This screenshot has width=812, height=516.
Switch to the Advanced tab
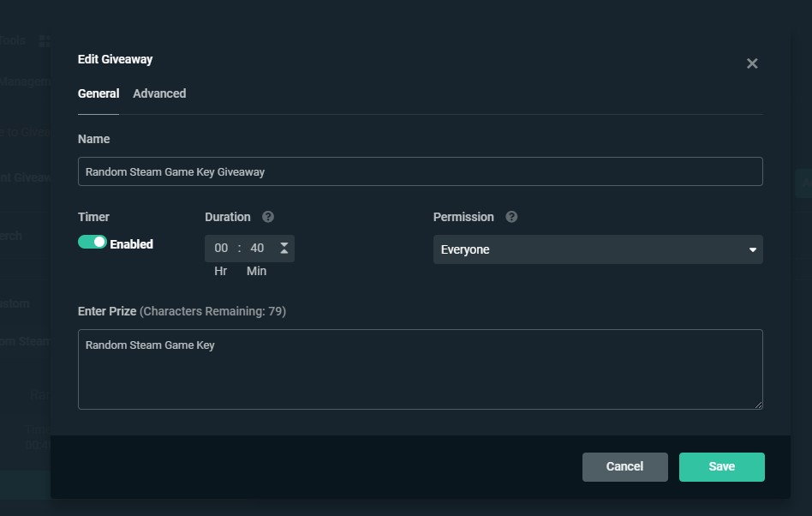(x=159, y=93)
